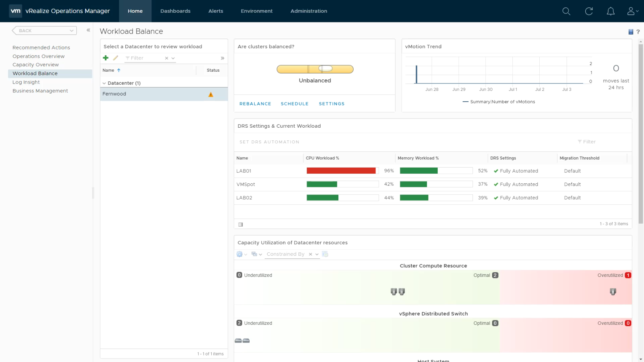Select the Fernwood datacenter row

[x=164, y=94]
